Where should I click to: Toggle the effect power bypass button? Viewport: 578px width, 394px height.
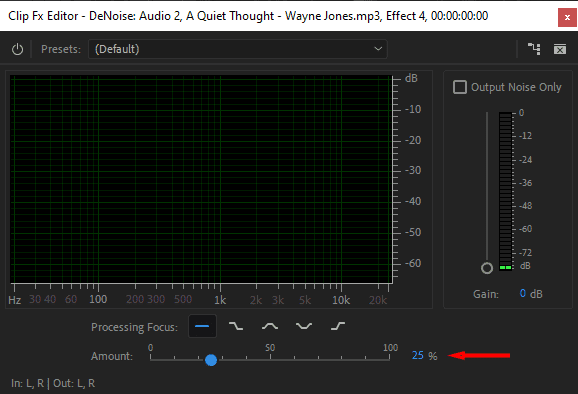pyautogui.click(x=17, y=49)
